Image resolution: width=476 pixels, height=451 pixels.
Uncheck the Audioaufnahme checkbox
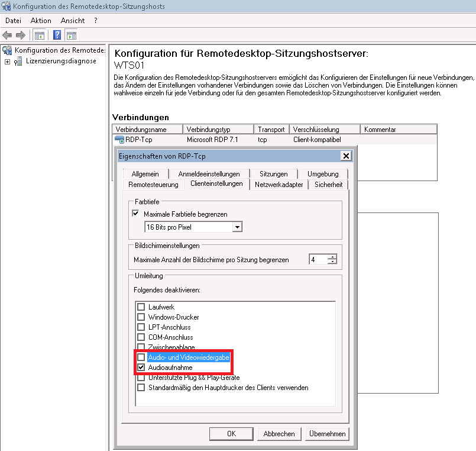coord(141,368)
